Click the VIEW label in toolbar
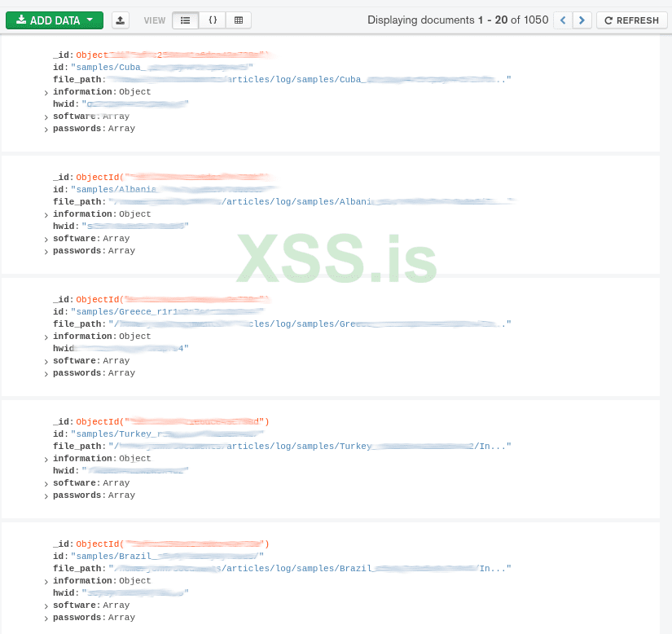The width and height of the screenshot is (672, 634). coord(154,20)
